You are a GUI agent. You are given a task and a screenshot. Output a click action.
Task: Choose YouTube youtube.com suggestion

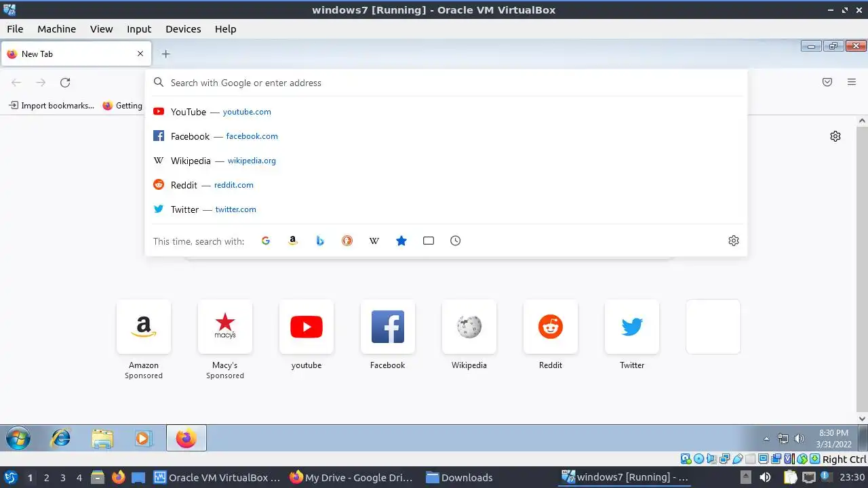point(446,112)
